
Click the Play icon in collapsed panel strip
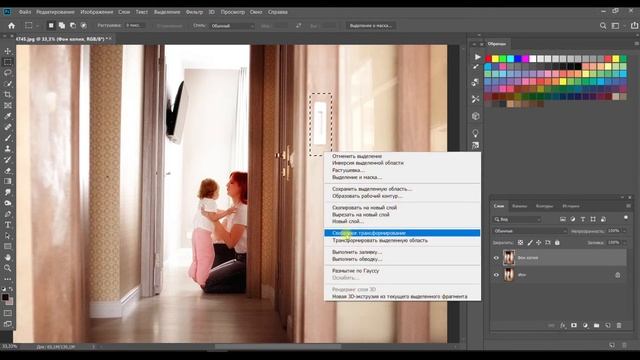click(478, 57)
